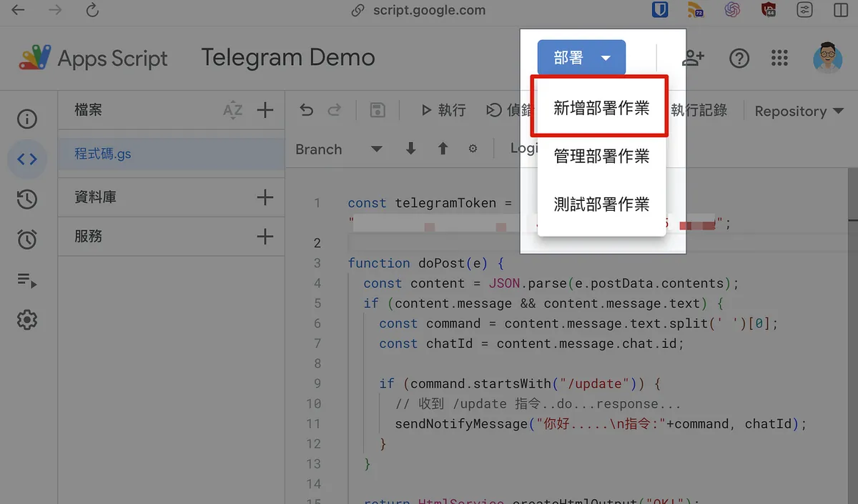858x504 pixels.
Task: Expand the Branch dropdown
Action: [x=339, y=149]
